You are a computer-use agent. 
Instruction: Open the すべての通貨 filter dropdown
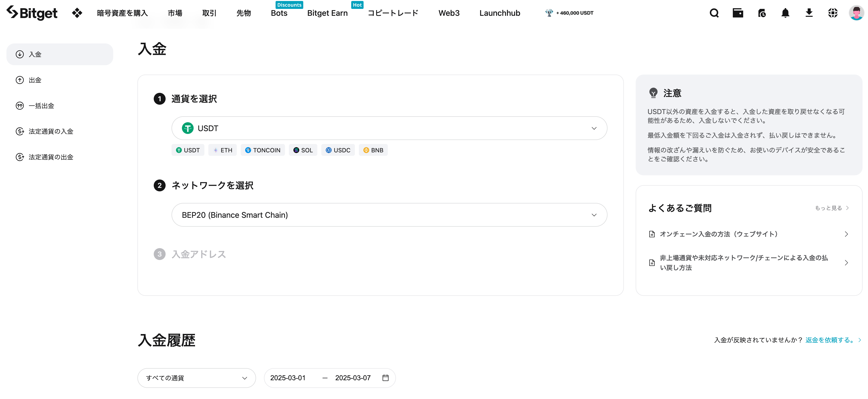[x=196, y=378]
